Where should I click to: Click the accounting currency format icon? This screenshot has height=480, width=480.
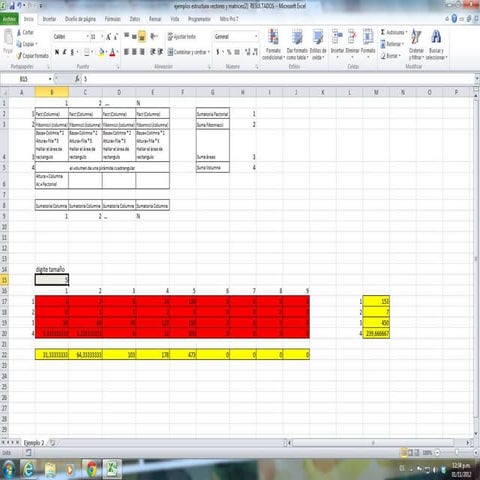[218, 52]
